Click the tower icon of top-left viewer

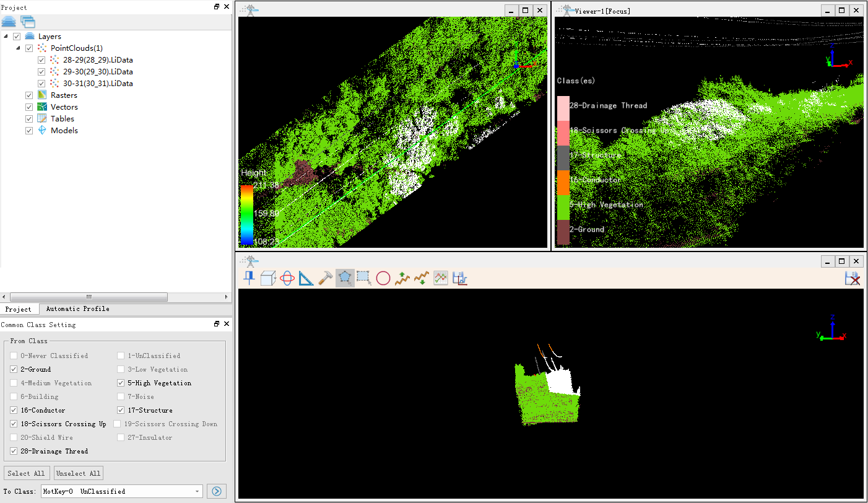[x=250, y=10]
